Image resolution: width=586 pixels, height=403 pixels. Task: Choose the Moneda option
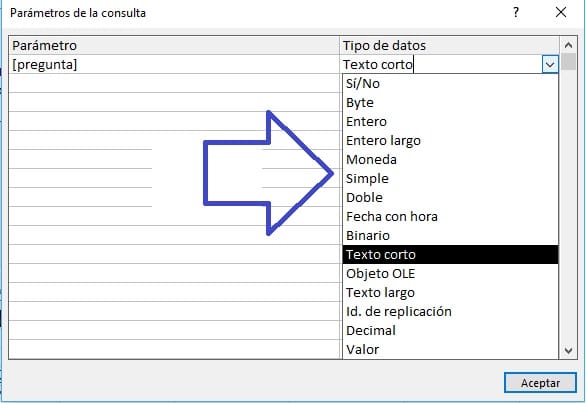pos(450,160)
